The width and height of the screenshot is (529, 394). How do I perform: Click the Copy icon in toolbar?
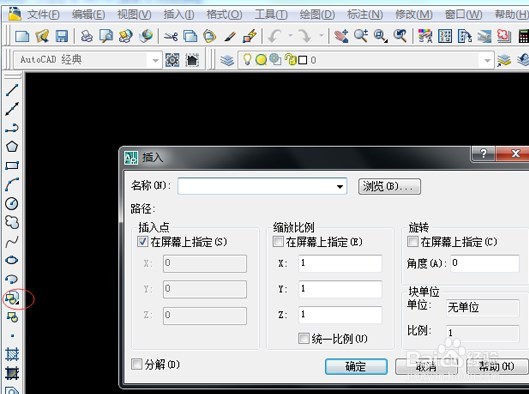[x=190, y=36]
